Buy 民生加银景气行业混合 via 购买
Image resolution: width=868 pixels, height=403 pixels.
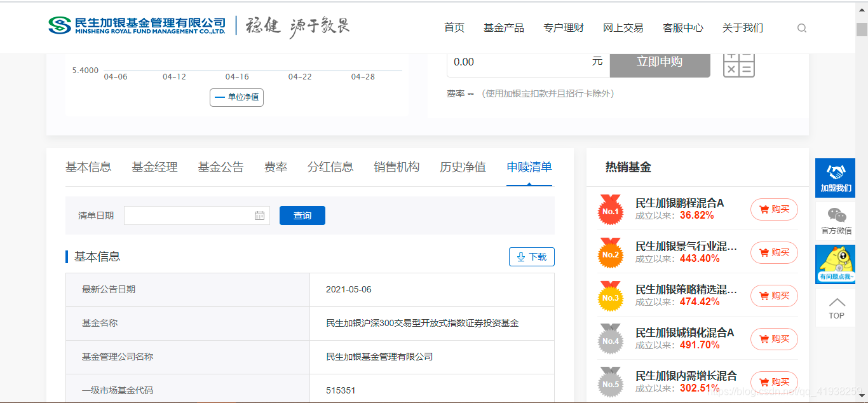pyautogui.click(x=774, y=252)
